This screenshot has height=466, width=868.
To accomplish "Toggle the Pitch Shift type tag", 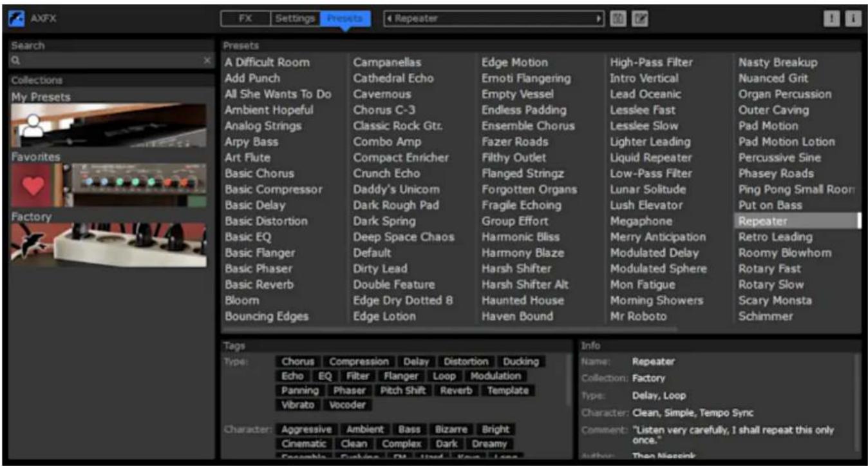I will [402, 391].
